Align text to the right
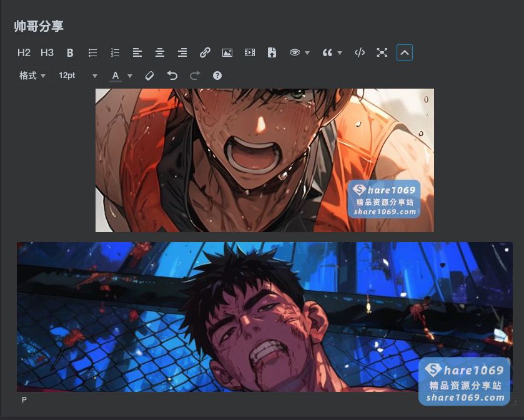The width and height of the screenshot is (524, 420). click(182, 53)
